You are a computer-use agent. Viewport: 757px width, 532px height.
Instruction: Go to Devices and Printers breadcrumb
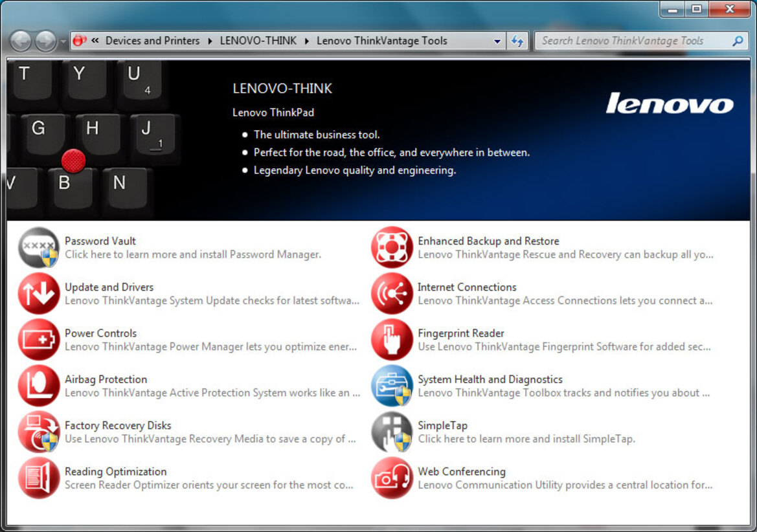[x=153, y=41]
